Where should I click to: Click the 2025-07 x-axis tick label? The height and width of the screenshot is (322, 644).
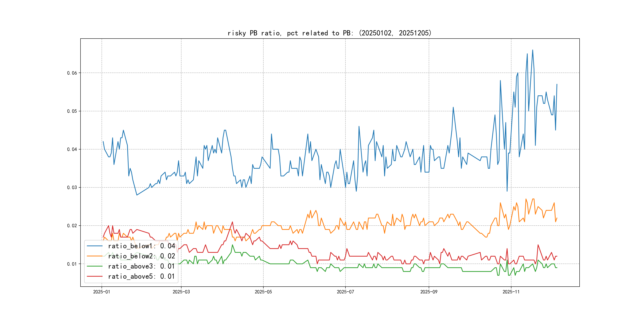click(345, 292)
